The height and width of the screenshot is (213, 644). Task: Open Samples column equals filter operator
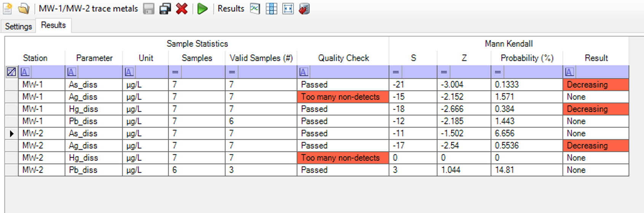[x=175, y=72]
